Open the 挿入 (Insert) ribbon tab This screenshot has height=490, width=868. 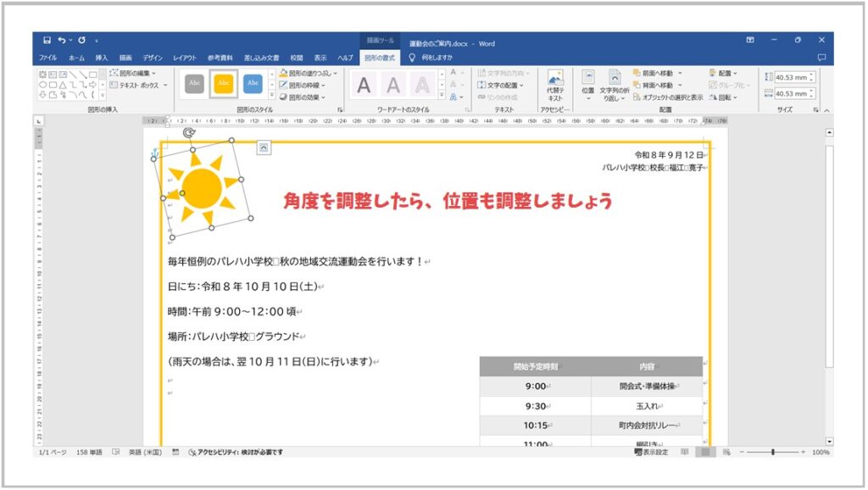point(102,58)
